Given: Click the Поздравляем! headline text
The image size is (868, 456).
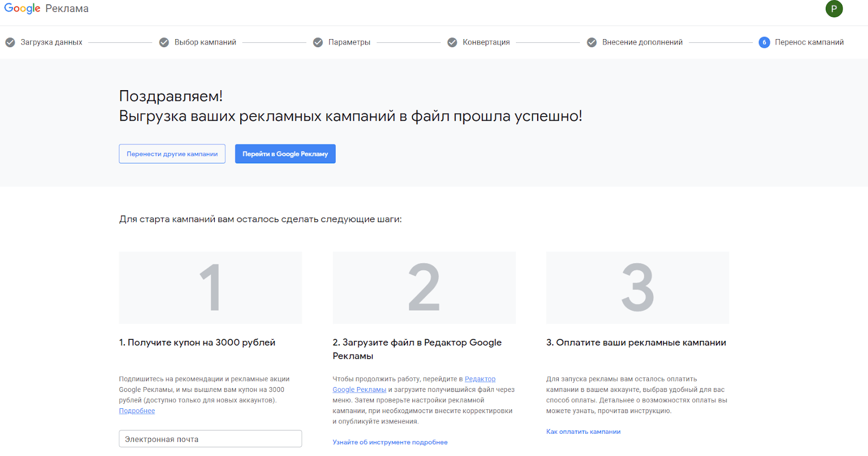Looking at the screenshot, I should pos(171,96).
